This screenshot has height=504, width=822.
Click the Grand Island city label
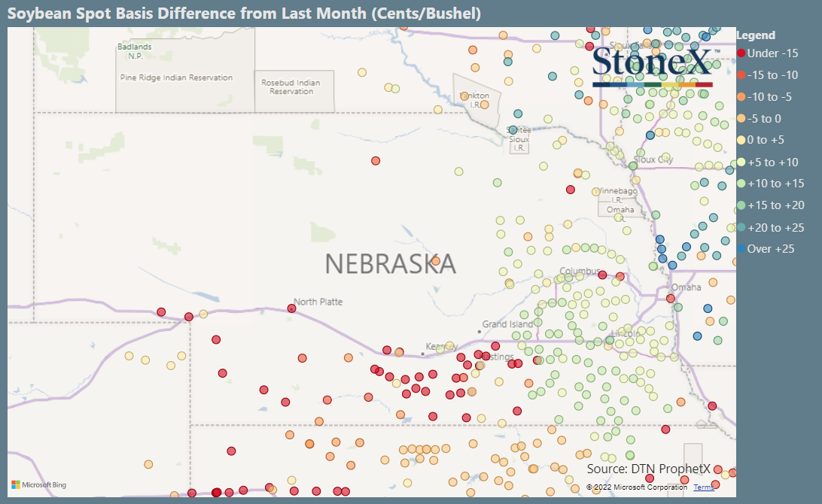[x=507, y=324]
